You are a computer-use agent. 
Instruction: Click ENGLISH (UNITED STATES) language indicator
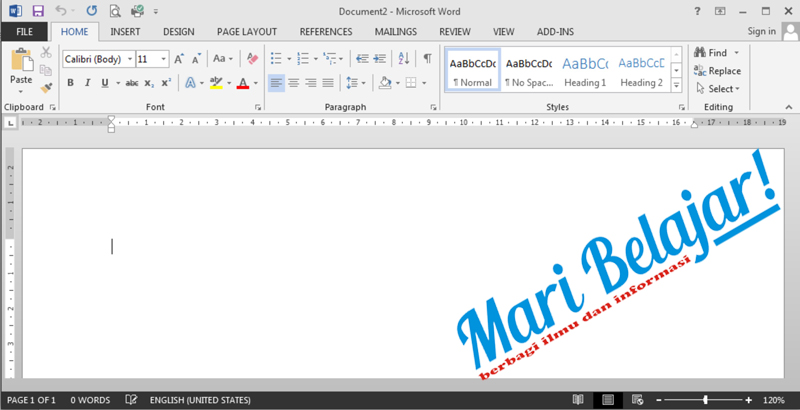(x=200, y=400)
